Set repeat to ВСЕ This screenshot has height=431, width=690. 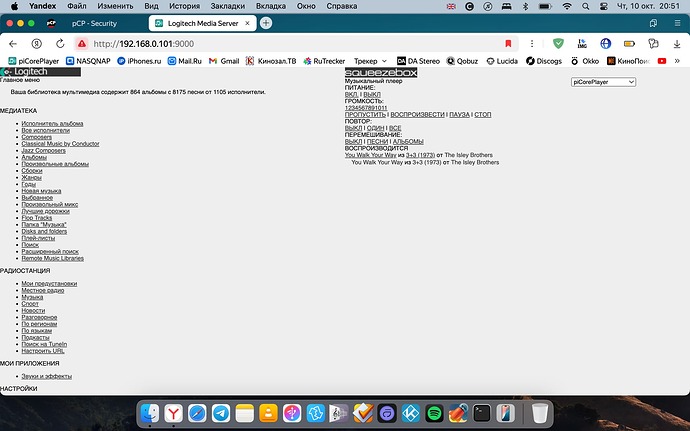coord(395,128)
